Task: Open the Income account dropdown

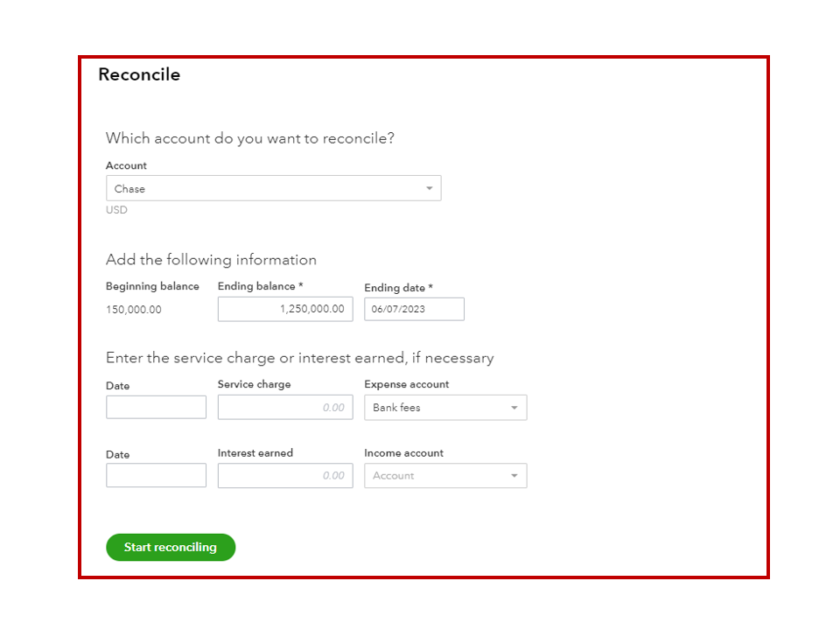Action: coord(444,476)
